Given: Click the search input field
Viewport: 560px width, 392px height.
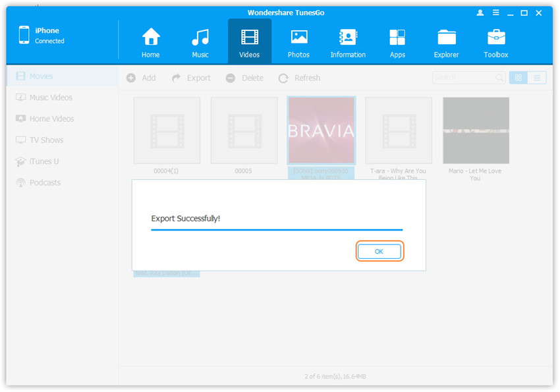Looking at the screenshot, I should [x=463, y=78].
